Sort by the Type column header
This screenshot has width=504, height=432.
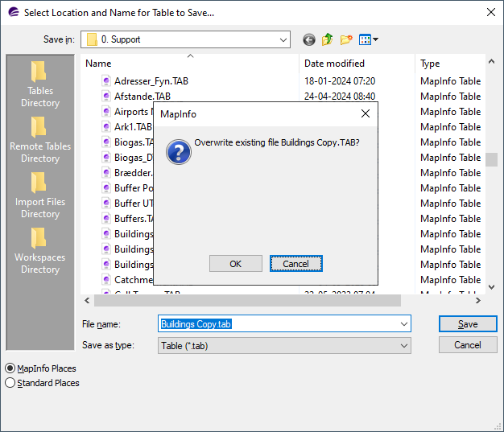450,64
